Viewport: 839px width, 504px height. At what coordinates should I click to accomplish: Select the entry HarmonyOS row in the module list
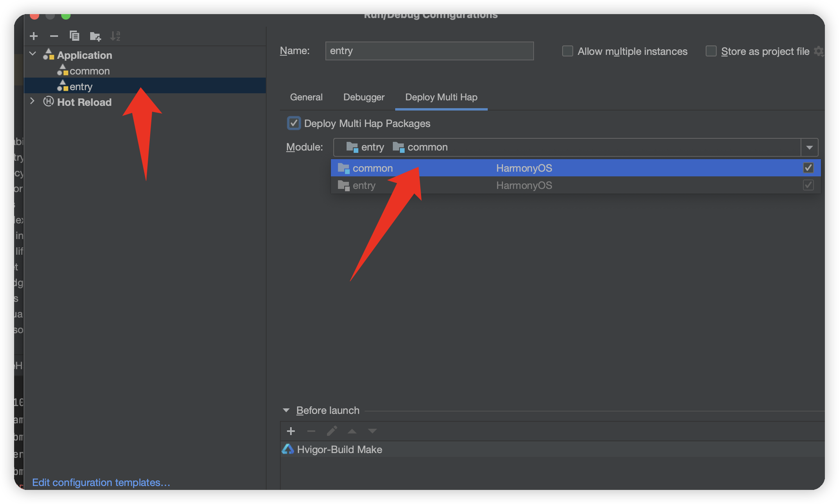[576, 185]
